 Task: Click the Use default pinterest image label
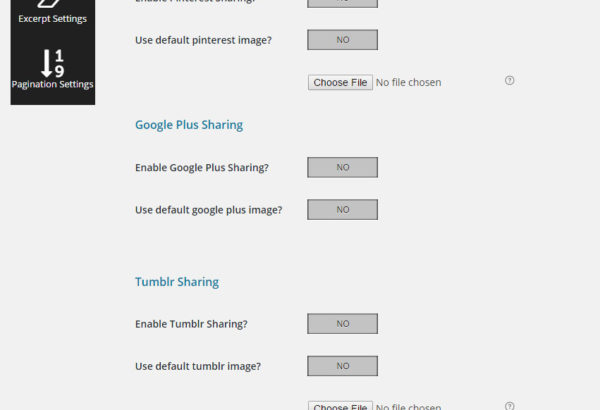(x=203, y=40)
